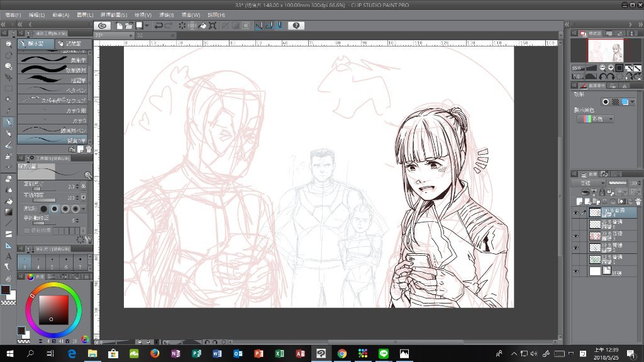This screenshot has height=362, width=644.
Task: Open Clip Studio via the logo button
Action: pos(103,25)
